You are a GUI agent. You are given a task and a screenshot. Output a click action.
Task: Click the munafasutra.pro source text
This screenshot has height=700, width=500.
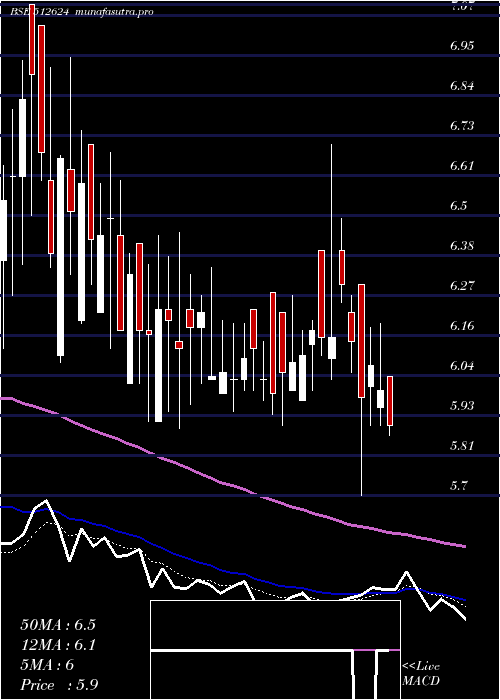tap(115, 12)
